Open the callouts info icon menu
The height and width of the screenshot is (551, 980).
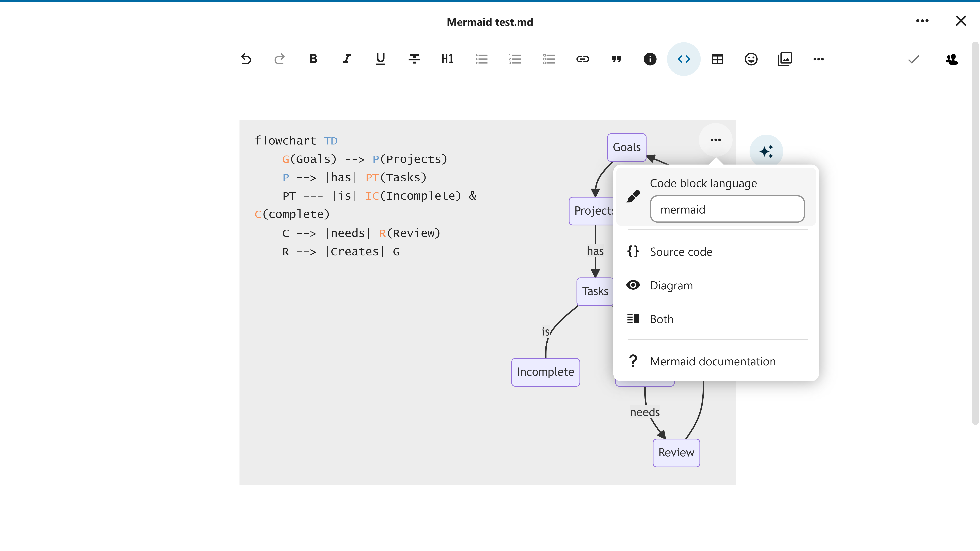(x=650, y=59)
